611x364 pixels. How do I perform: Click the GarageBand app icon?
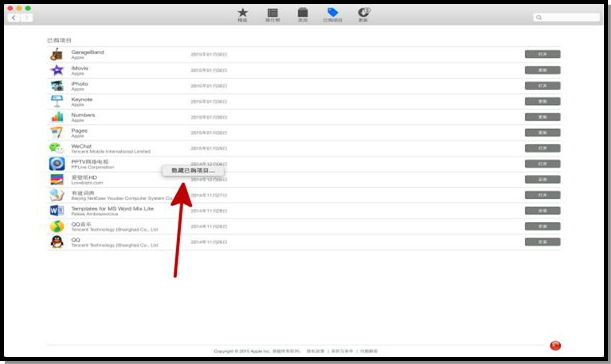point(57,54)
